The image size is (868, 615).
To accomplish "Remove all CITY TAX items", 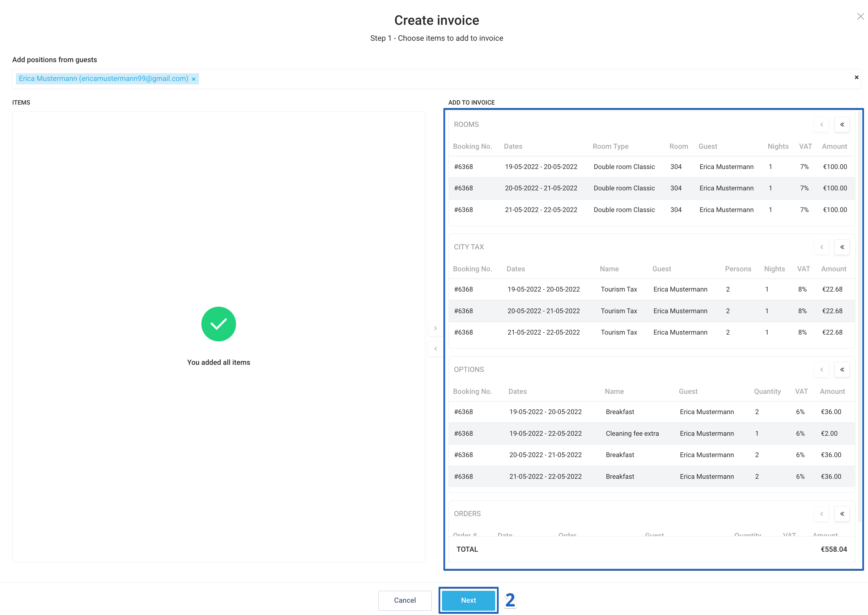I will (842, 247).
